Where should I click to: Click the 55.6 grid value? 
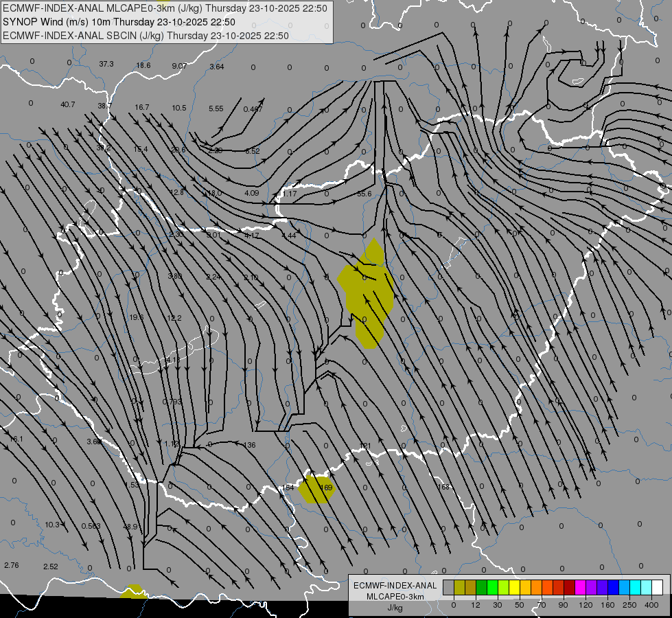(x=364, y=194)
